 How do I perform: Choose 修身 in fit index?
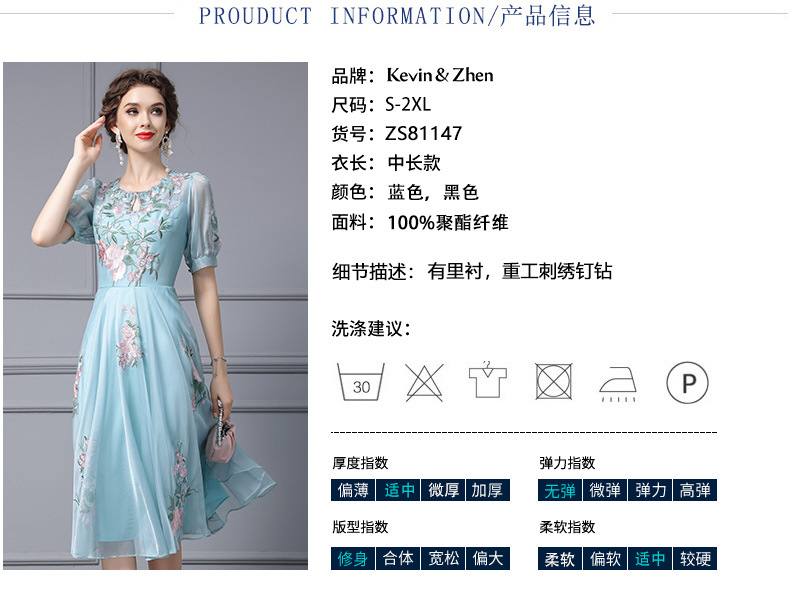(353, 558)
